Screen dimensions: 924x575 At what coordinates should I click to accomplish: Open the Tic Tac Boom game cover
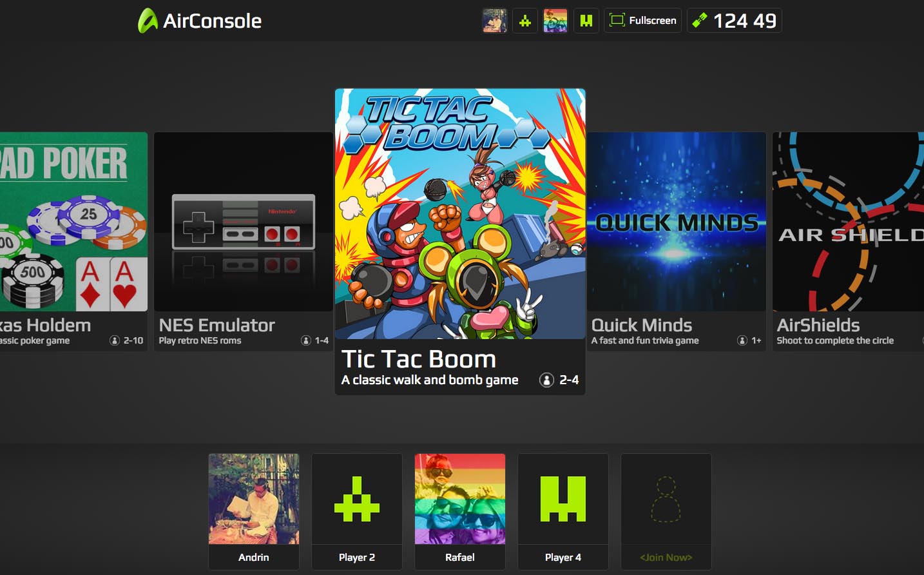click(460, 214)
